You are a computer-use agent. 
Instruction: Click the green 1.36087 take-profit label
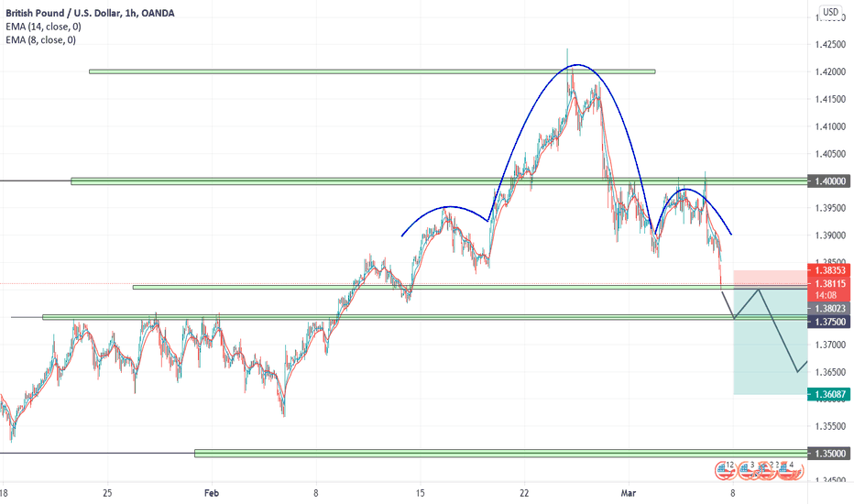[x=829, y=394]
